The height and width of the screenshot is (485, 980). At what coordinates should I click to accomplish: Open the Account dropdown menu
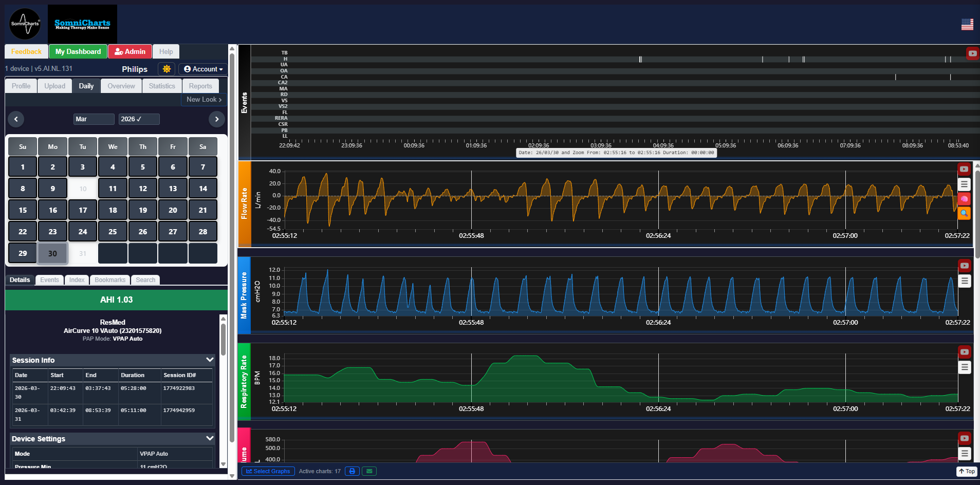tap(203, 69)
